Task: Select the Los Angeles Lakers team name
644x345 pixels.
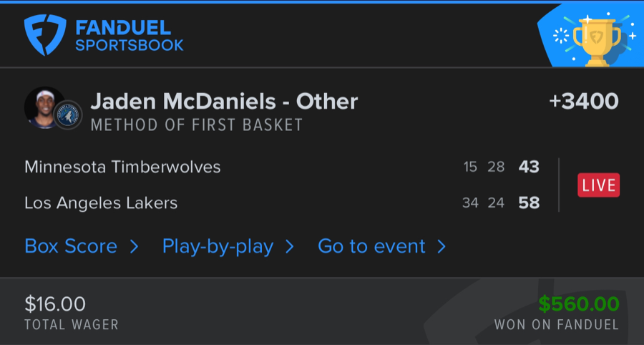Action: point(101,203)
